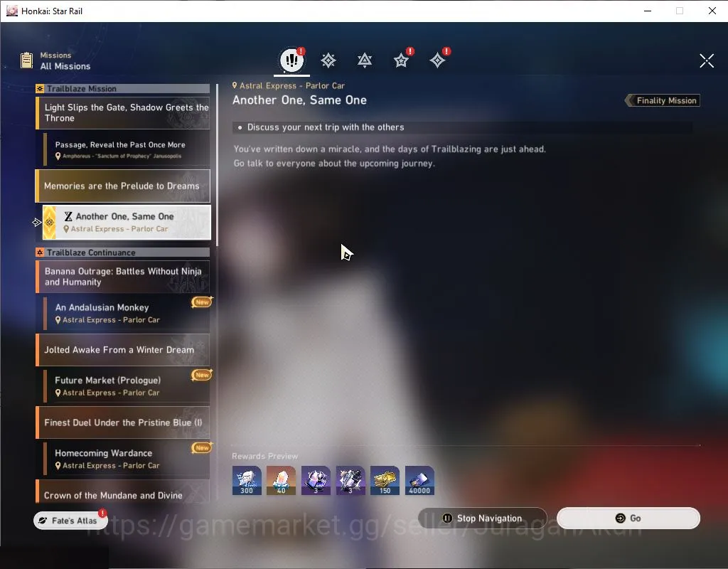Collapse the Trailblaze Continuance section header

point(122,252)
